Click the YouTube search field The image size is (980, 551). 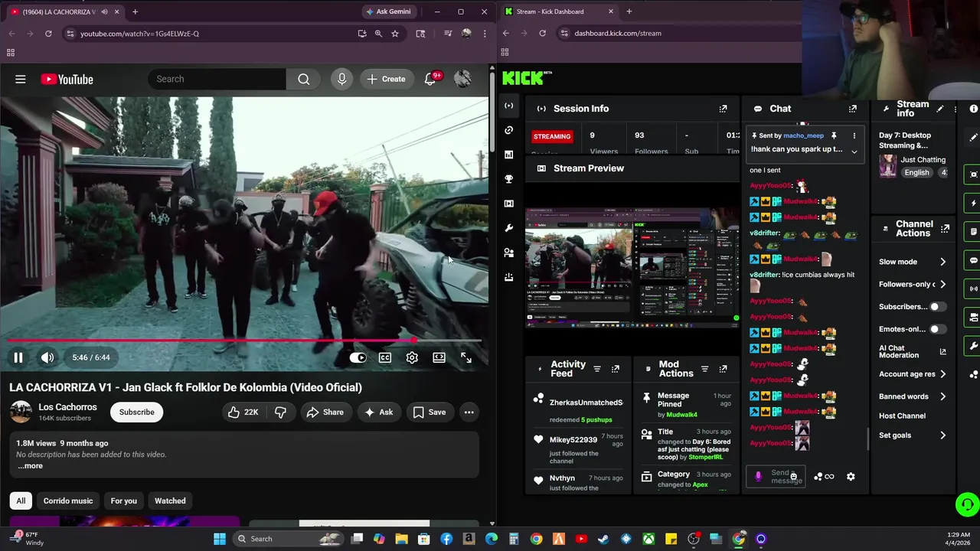point(218,79)
